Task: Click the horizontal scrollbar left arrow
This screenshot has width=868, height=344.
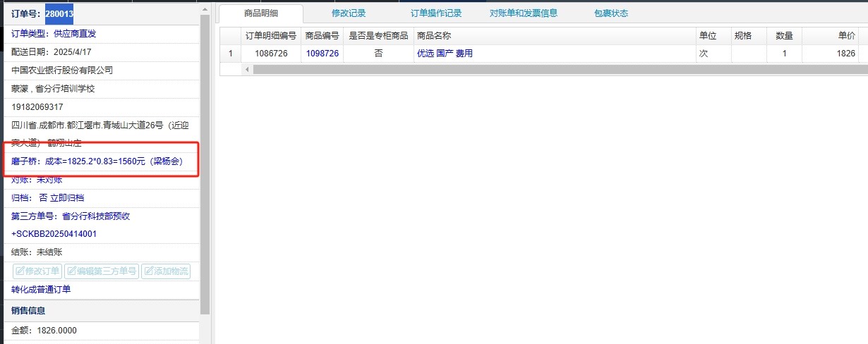Action: point(247,70)
